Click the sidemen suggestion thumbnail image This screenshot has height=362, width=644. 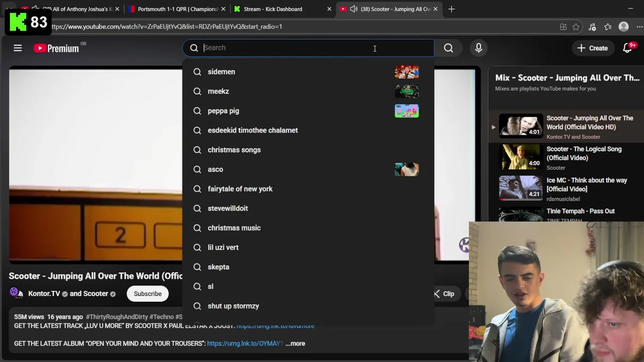[x=407, y=71]
